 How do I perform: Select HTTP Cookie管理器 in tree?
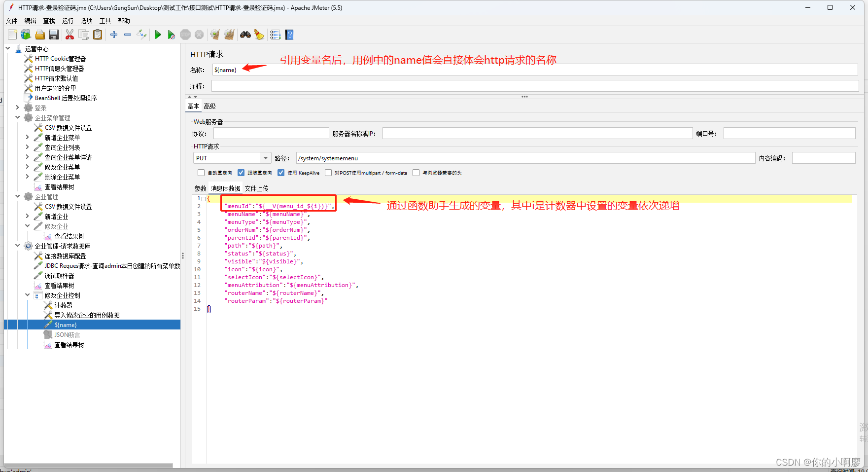60,59
